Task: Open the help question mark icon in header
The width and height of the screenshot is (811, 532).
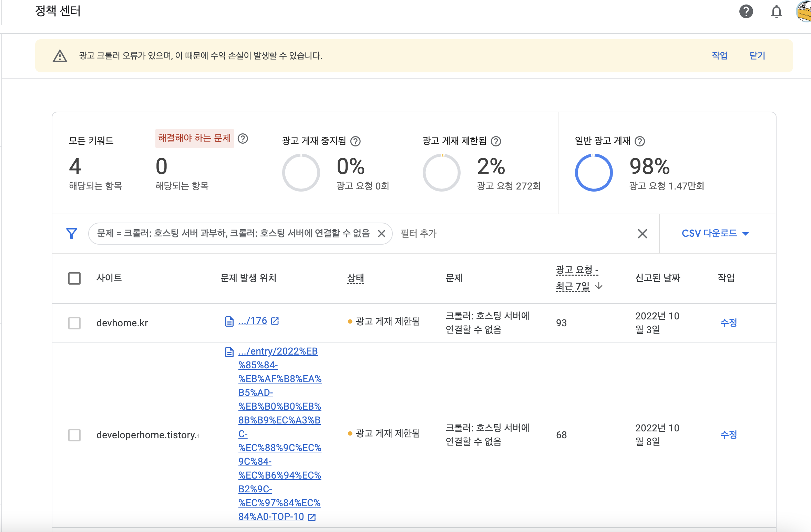Action: (746, 11)
